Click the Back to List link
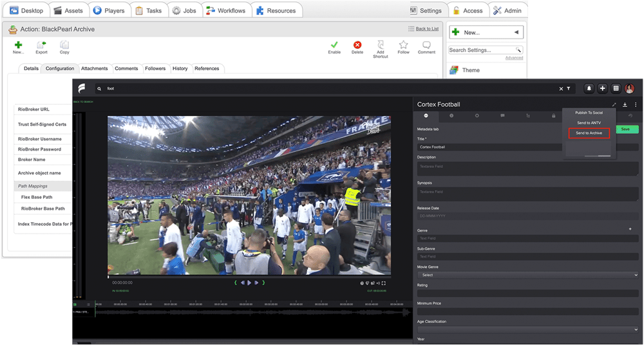The width and height of the screenshot is (644, 345). (427, 29)
